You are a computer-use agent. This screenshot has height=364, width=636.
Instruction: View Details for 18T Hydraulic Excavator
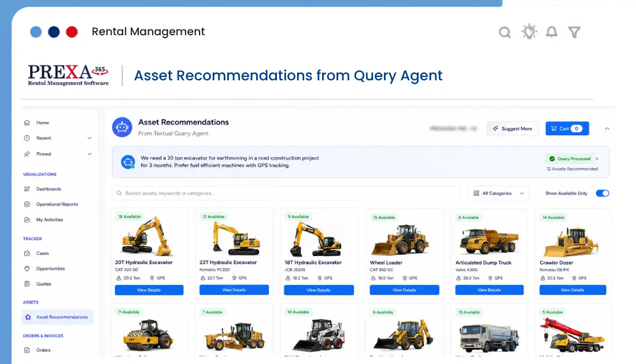[x=319, y=290]
